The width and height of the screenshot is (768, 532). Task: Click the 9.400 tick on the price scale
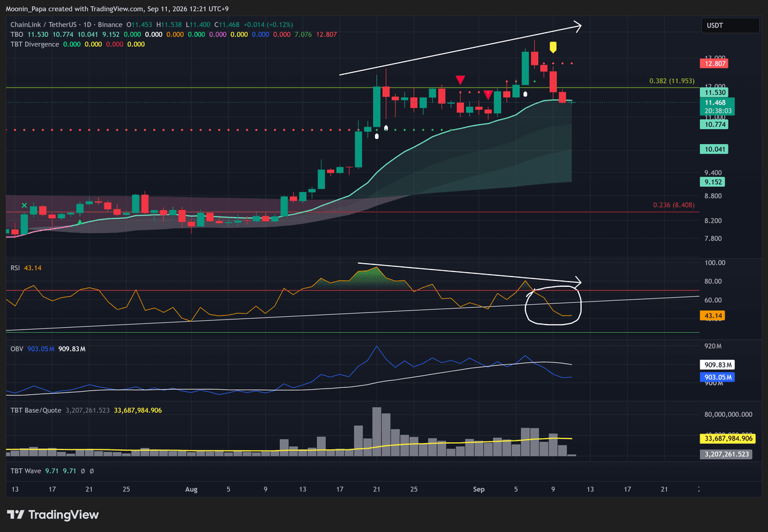(714, 173)
